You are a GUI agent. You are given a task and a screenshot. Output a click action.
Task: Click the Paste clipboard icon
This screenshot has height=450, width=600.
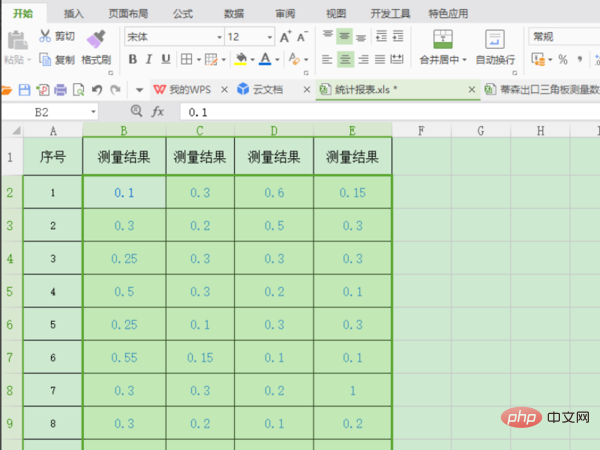(18, 40)
